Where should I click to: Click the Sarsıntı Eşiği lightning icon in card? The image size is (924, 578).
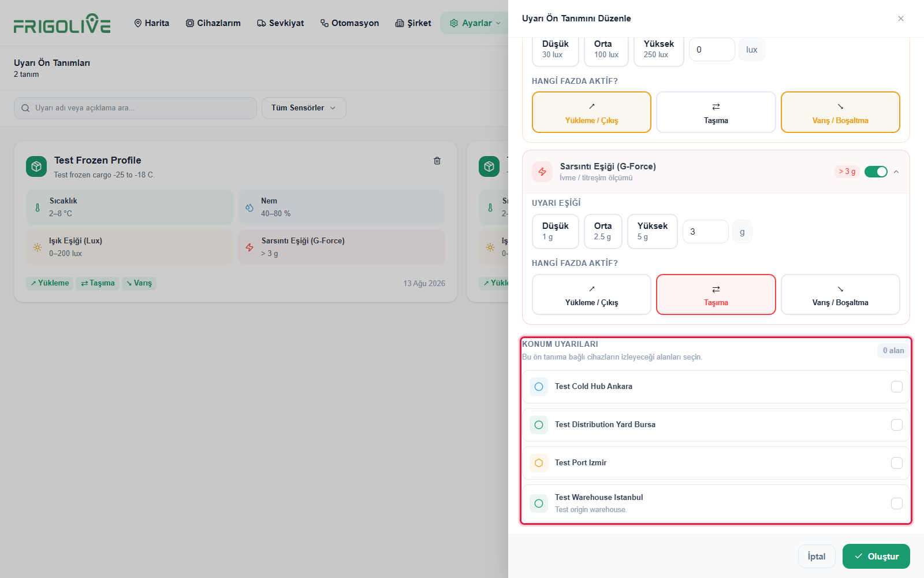pyautogui.click(x=249, y=247)
